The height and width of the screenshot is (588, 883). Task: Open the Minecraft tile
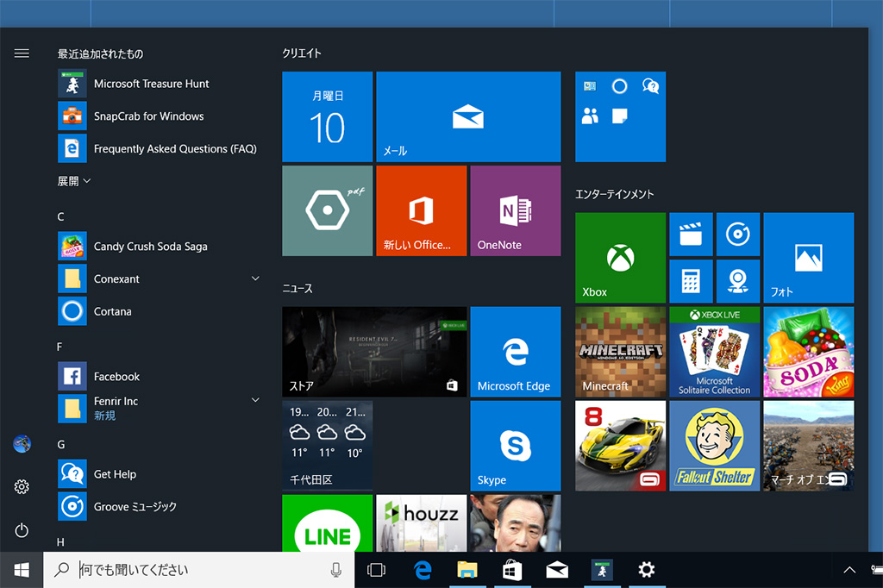pyautogui.click(x=620, y=351)
